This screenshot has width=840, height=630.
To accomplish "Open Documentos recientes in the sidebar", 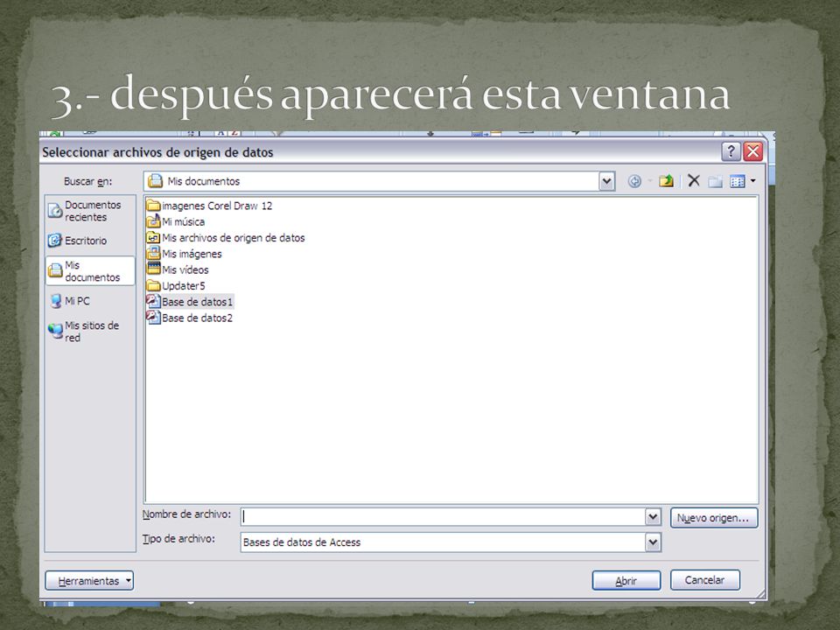I will pos(90,211).
